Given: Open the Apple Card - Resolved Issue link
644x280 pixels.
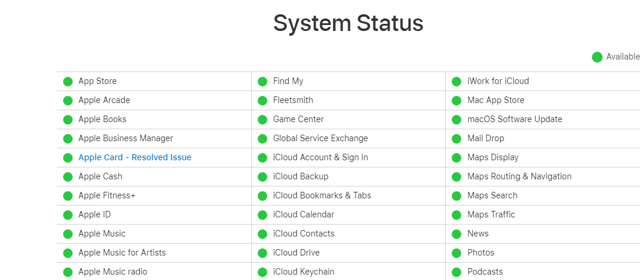Looking at the screenshot, I should pyautogui.click(x=135, y=157).
